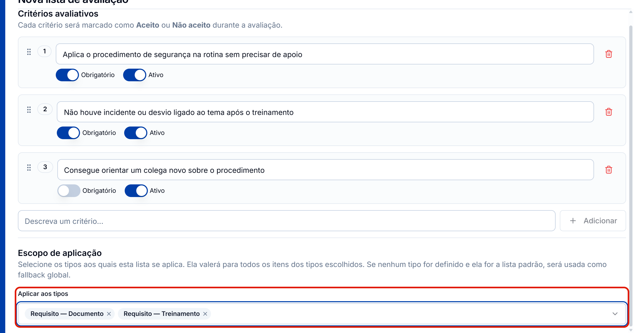Click the vertical scrollbar thumb

tap(631, 176)
